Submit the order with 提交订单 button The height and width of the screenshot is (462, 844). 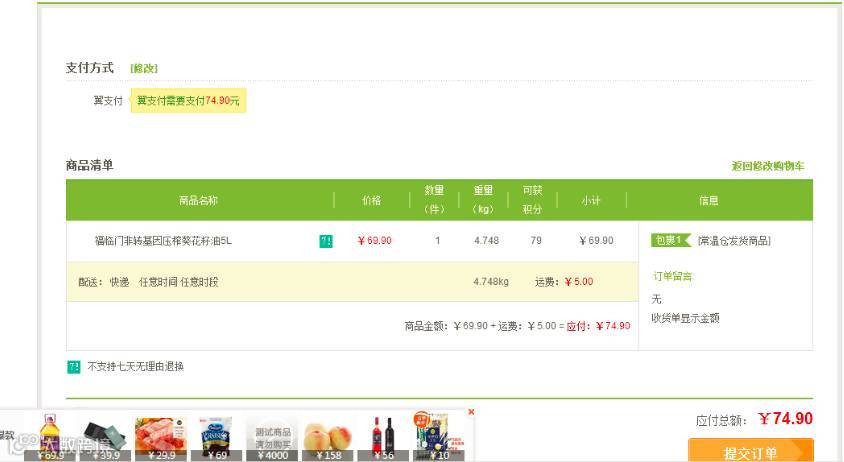750,451
